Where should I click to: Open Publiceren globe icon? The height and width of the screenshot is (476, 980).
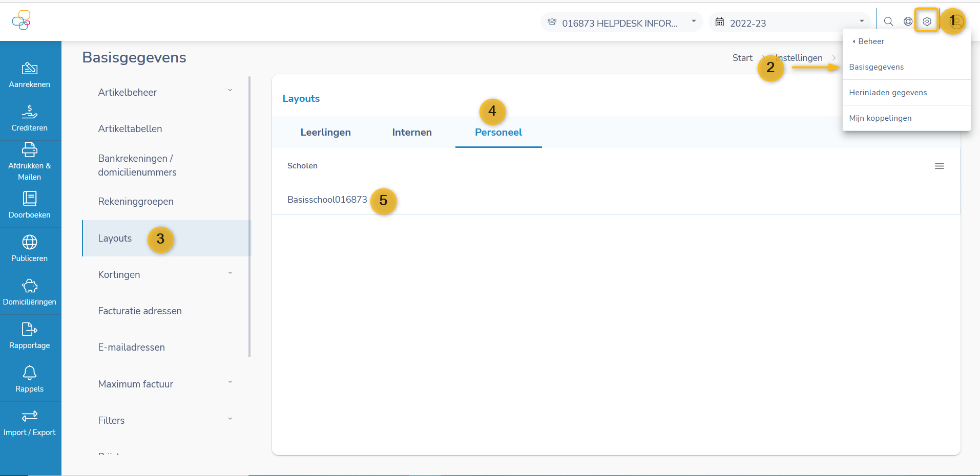click(30, 242)
